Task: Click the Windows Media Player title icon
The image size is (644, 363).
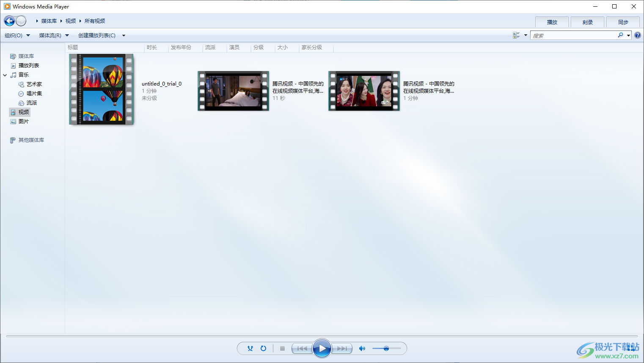Action: pyautogui.click(x=7, y=6)
